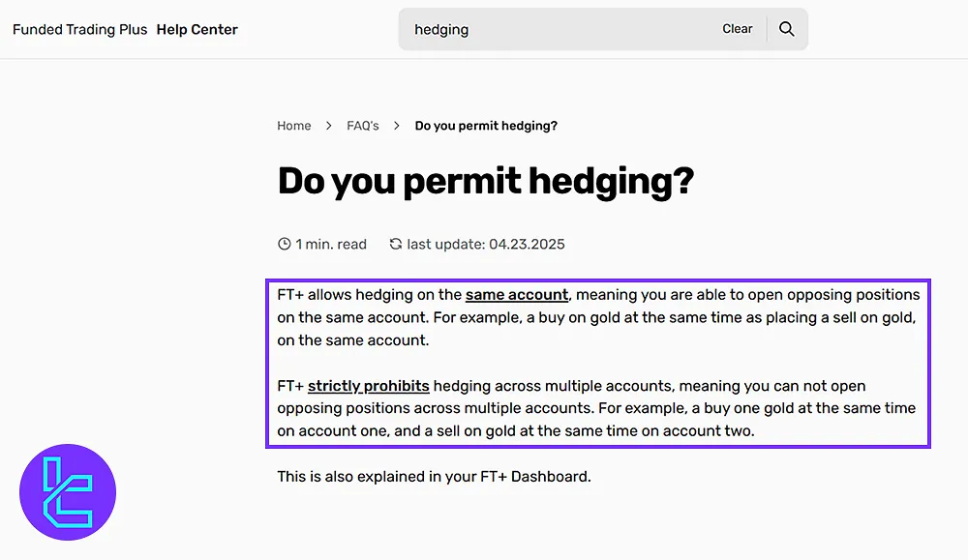The height and width of the screenshot is (560, 968).
Task: Open the Home breadcrumb link
Action: tap(294, 125)
